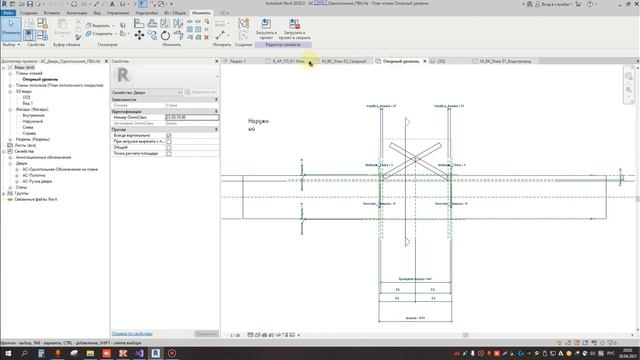Viewport: 640px width, 360px height.
Task: Select the Offset tool in Modify panel
Action: [152, 24]
